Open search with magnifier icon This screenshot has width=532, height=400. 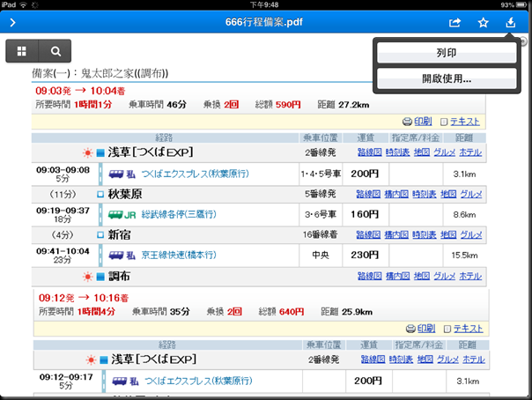click(55, 51)
